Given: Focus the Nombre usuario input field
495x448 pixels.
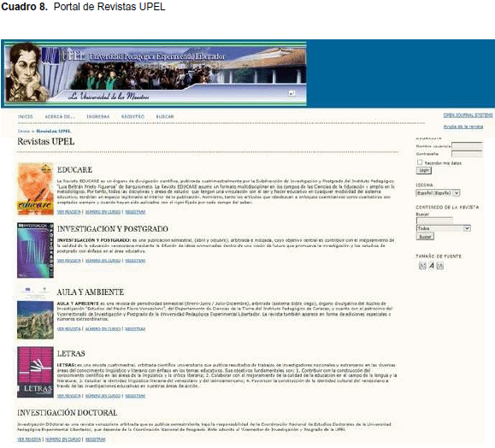Looking at the screenshot, I should 467,146.
